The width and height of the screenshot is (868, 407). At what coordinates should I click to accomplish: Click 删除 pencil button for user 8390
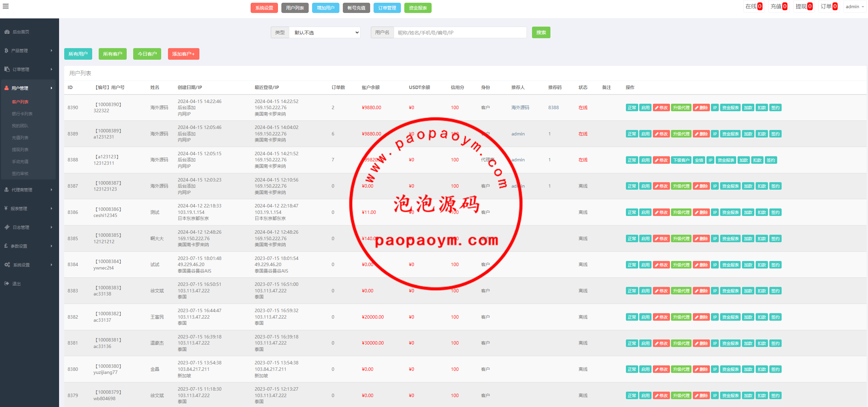pos(701,108)
